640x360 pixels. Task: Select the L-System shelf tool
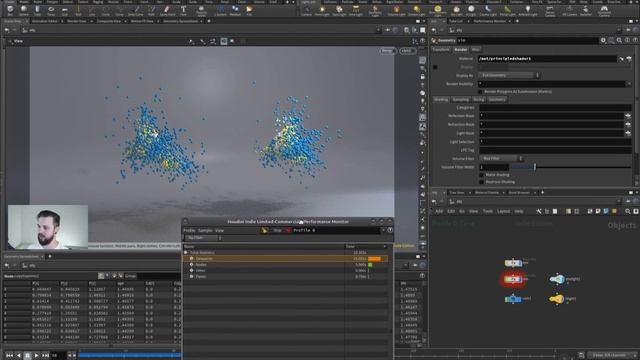[x=220, y=10]
